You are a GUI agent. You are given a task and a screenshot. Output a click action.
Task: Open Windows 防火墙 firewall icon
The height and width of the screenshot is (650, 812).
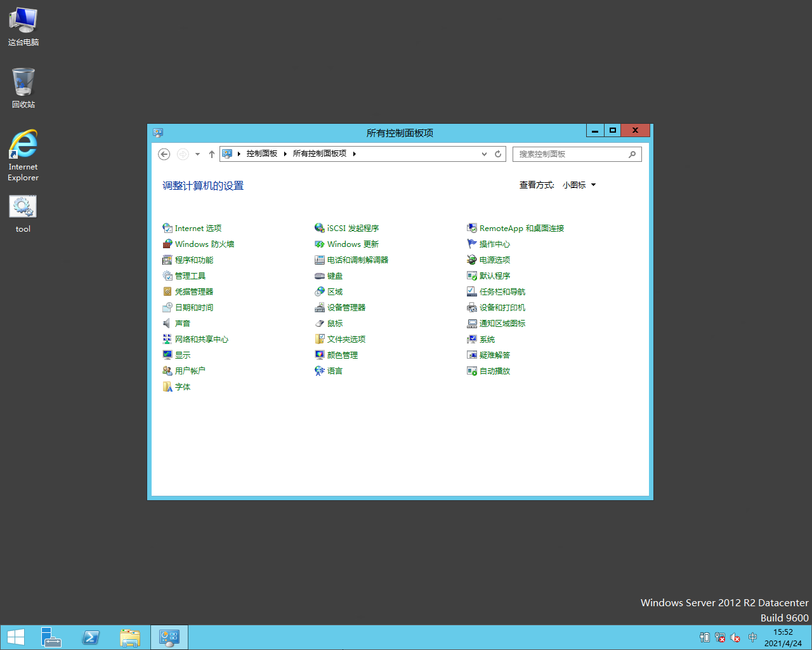167,244
